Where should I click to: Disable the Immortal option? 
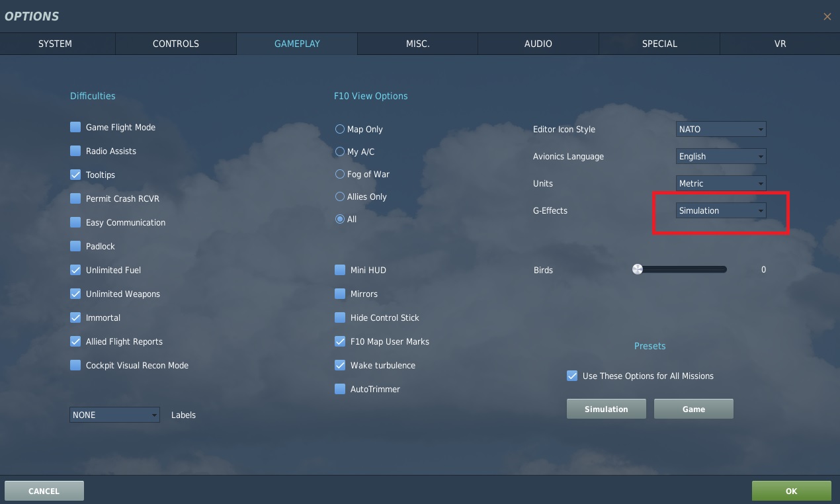(75, 317)
